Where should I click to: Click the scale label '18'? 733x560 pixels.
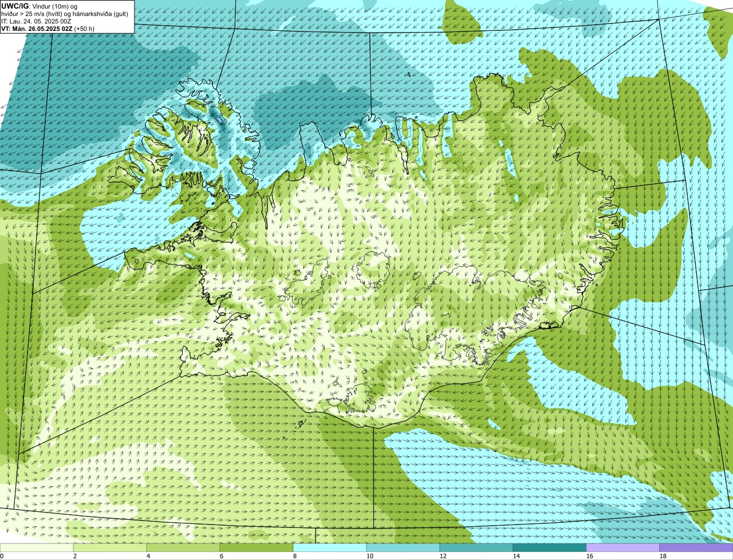click(x=663, y=556)
